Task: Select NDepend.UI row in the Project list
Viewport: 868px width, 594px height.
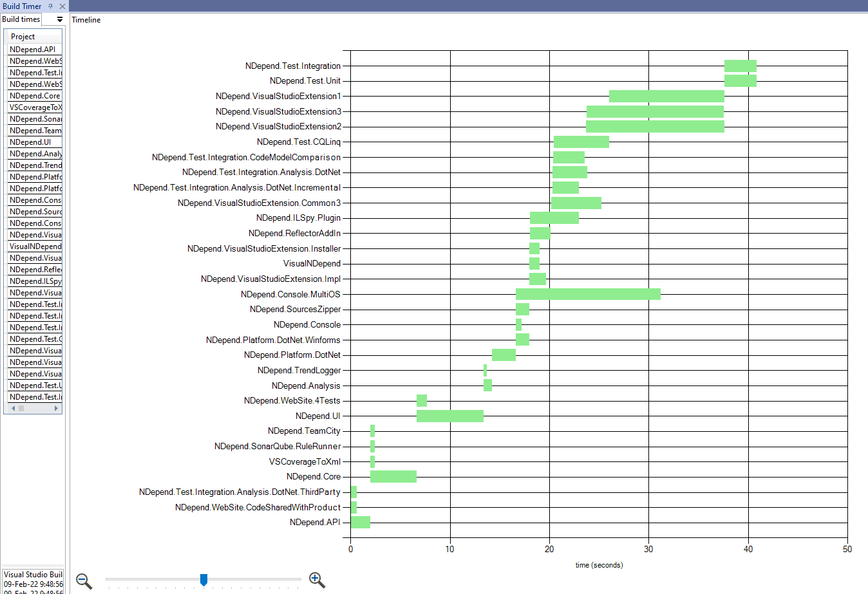Action: tap(35, 142)
